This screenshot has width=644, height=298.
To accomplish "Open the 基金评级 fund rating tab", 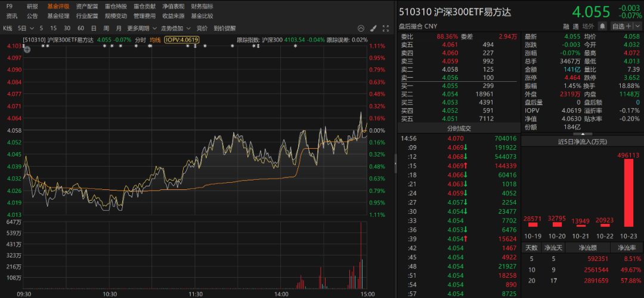I will [x=58, y=7].
